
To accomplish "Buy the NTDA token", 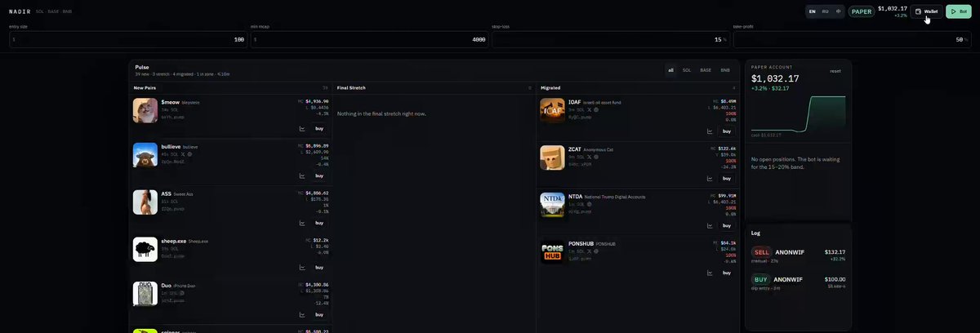I will click(x=727, y=225).
